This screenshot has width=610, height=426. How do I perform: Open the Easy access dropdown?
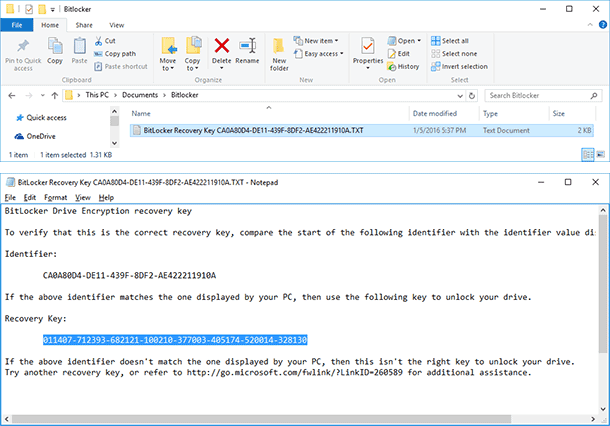tap(319, 54)
